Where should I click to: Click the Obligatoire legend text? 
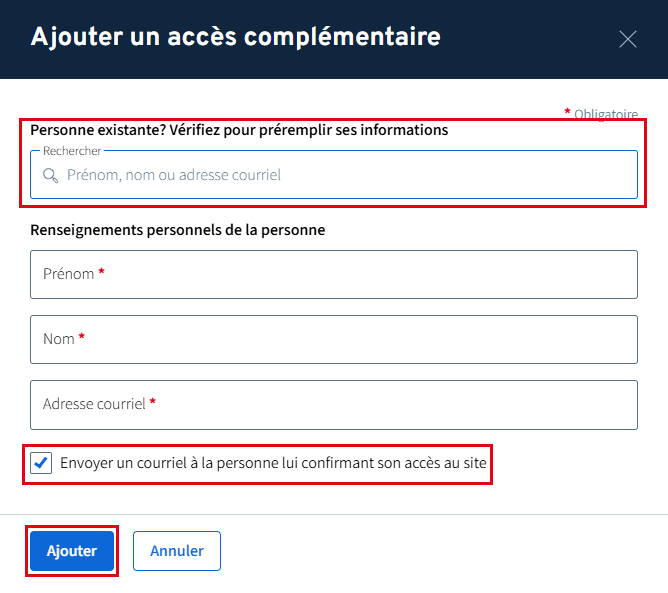click(606, 114)
